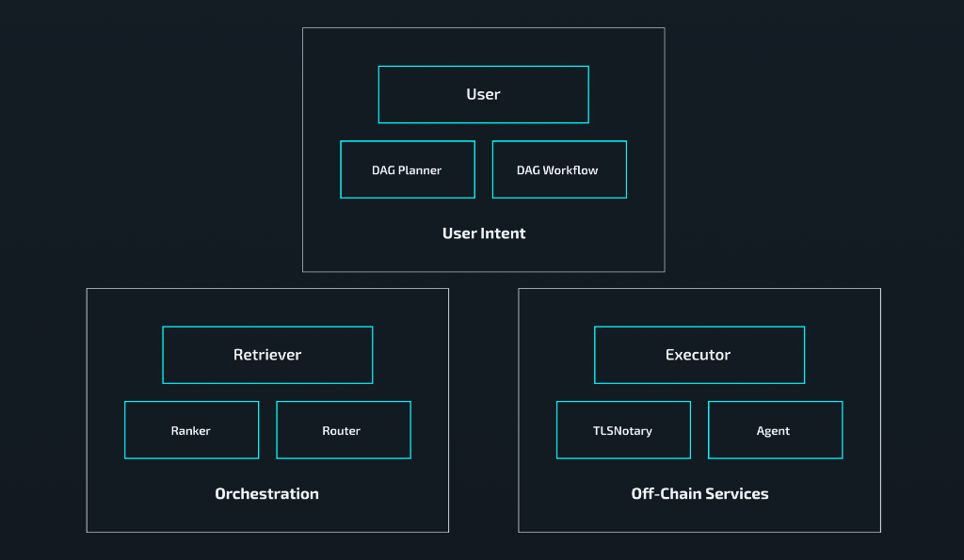The height and width of the screenshot is (560, 964).
Task: Open the User Intent group
Action: (484, 232)
